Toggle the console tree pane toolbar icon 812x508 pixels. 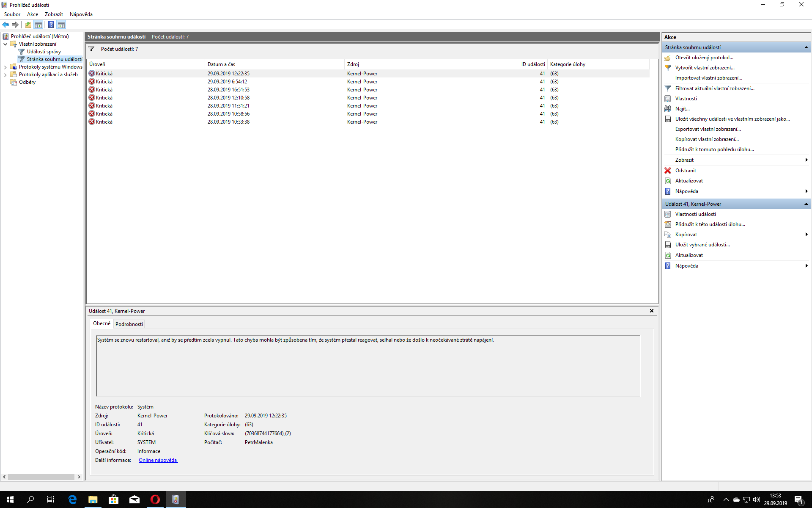(x=38, y=25)
